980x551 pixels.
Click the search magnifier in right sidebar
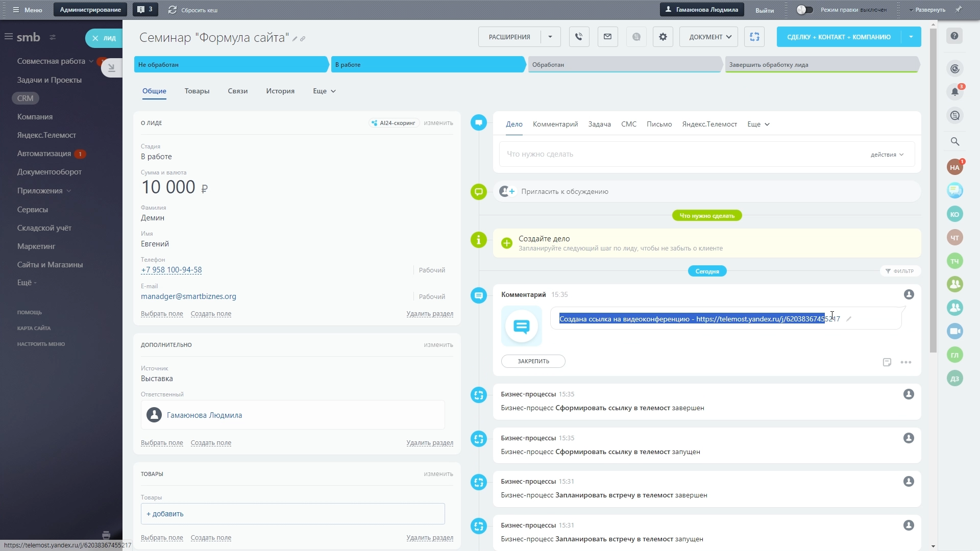(x=955, y=142)
